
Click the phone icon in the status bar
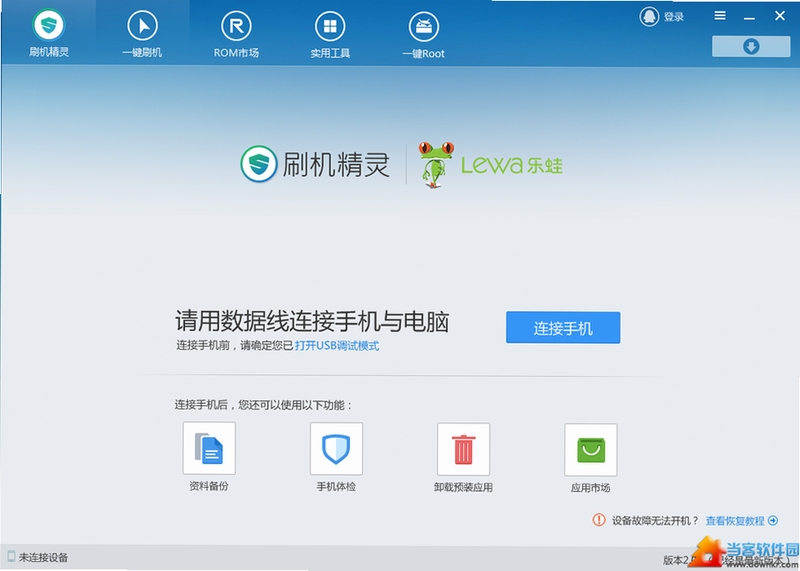click(x=11, y=556)
